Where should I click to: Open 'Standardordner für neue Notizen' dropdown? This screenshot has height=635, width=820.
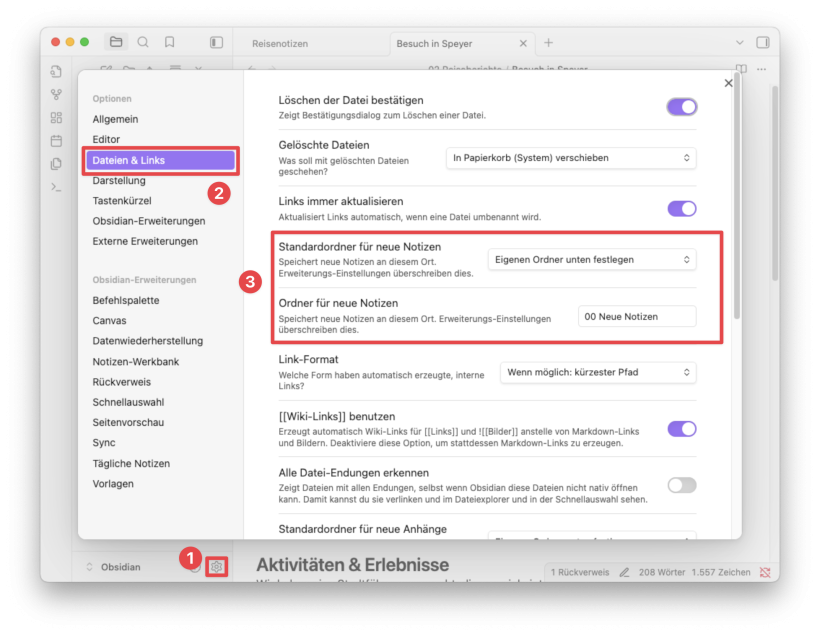(592, 260)
